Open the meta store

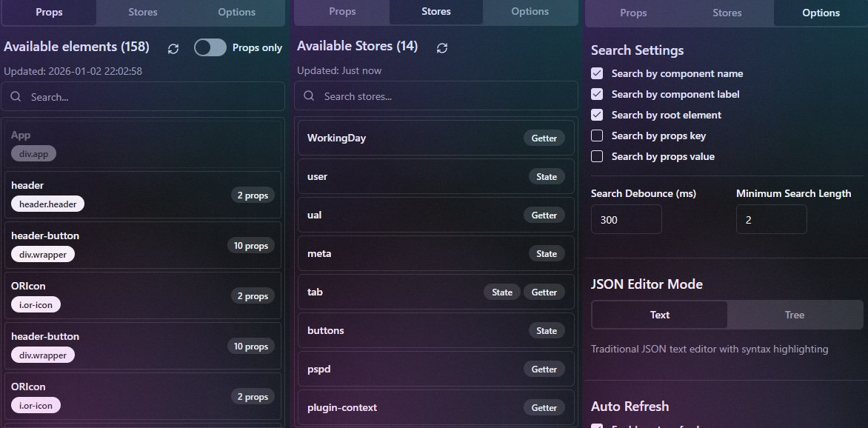[x=436, y=253]
